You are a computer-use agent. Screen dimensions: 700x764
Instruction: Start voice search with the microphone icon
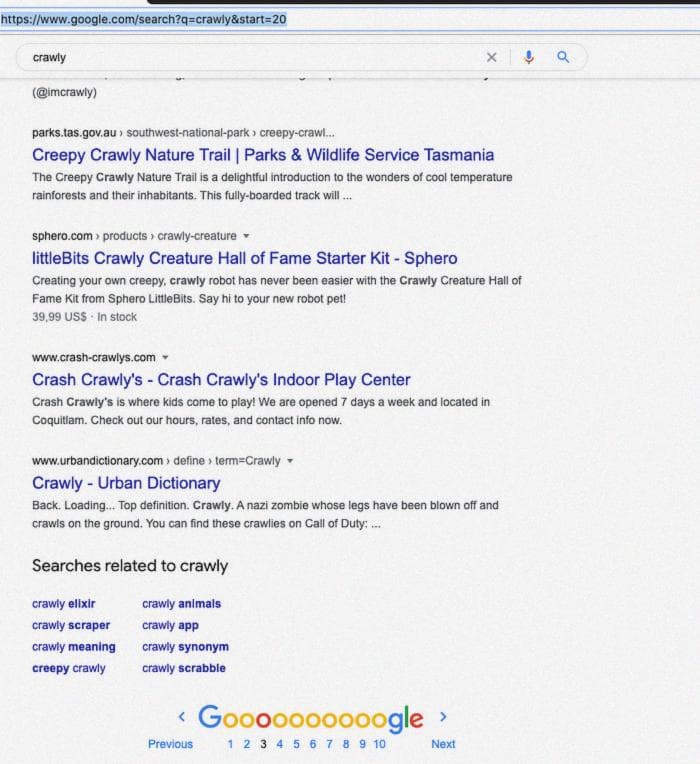point(529,57)
